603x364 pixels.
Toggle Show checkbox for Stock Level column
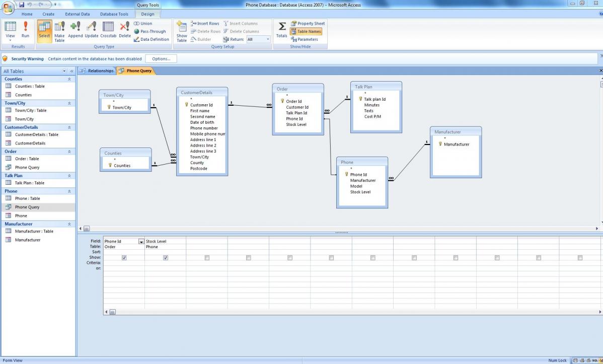click(166, 258)
